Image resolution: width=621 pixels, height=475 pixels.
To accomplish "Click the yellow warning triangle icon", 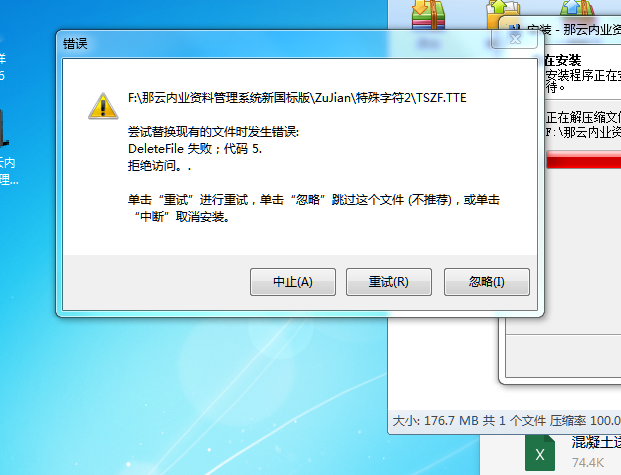I will (x=103, y=106).
